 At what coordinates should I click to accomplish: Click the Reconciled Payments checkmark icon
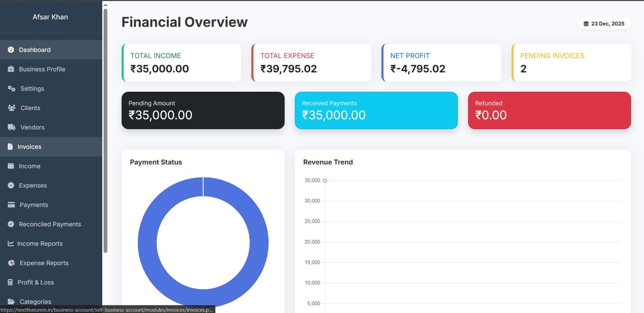click(x=11, y=224)
